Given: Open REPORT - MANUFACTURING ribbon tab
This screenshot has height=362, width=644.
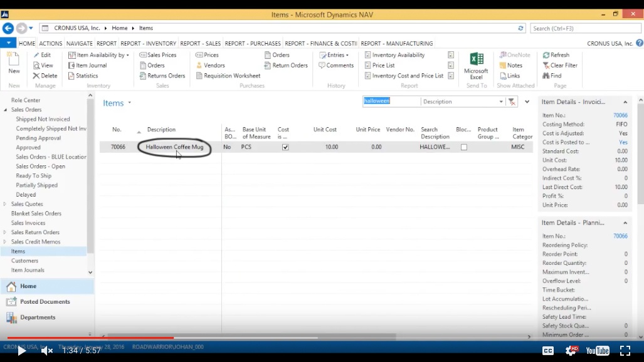Looking at the screenshot, I should click(x=397, y=43).
